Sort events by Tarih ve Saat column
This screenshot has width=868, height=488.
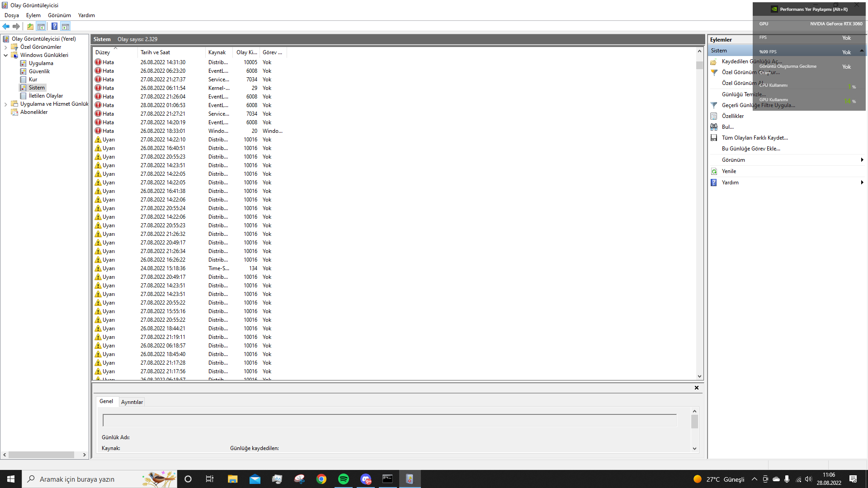(155, 52)
